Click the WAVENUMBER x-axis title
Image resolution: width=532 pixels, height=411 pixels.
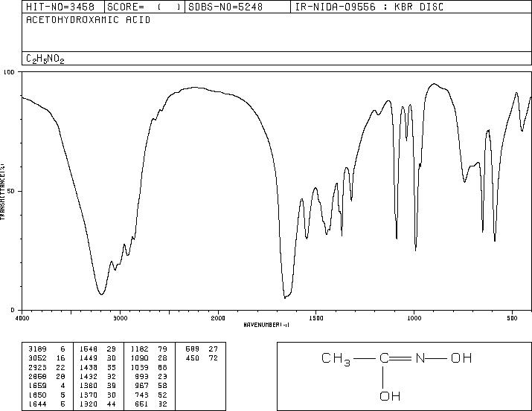(266, 325)
